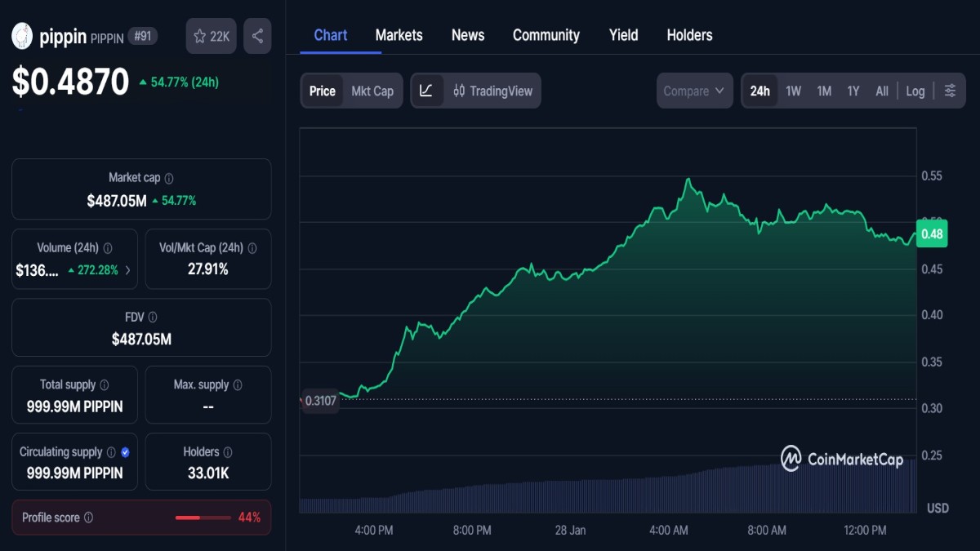This screenshot has width=980, height=551.
Task: Expand the Volume (24h) details chevron
Action: pyautogui.click(x=129, y=269)
